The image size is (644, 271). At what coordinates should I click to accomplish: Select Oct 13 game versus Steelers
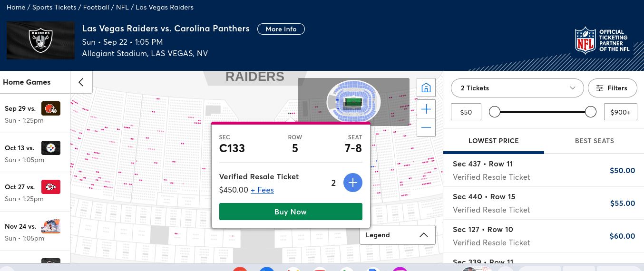(35, 153)
